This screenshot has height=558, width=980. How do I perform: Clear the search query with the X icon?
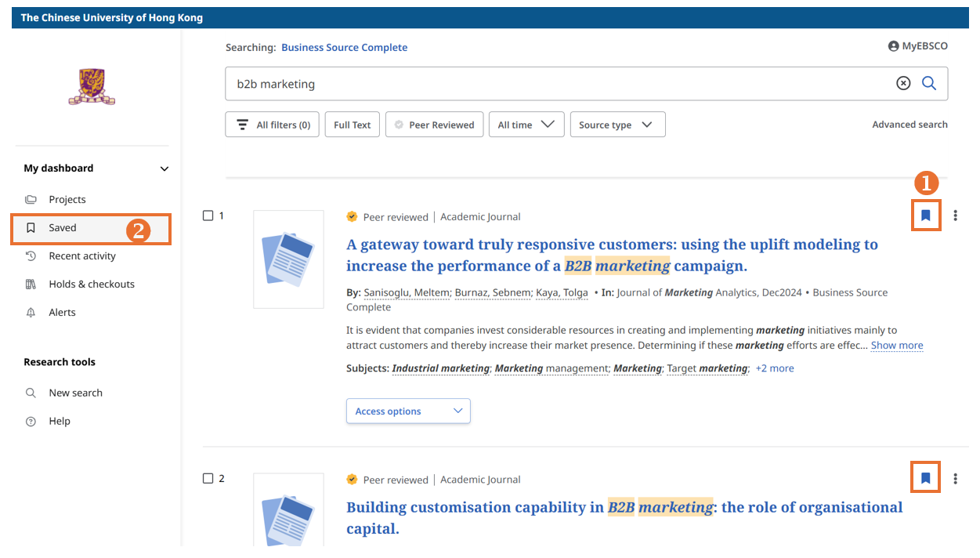[903, 83]
